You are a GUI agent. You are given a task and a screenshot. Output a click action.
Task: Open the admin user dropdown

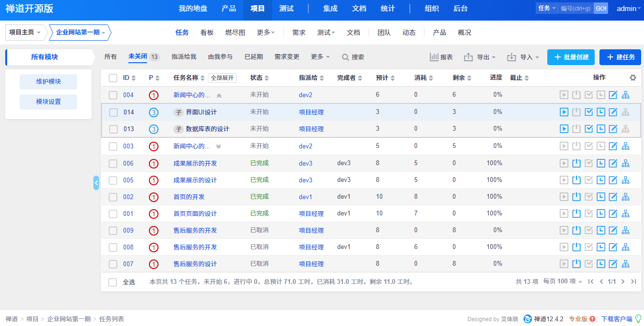click(x=629, y=9)
